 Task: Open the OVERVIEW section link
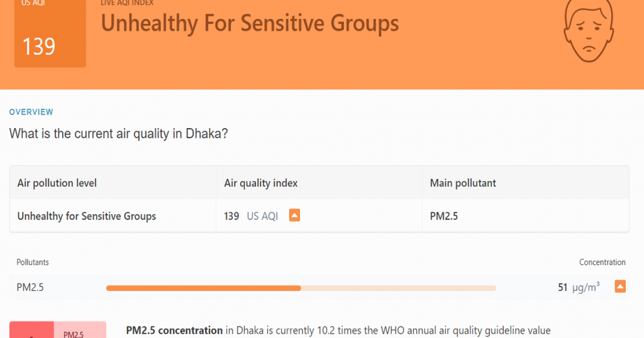pos(31,112)
